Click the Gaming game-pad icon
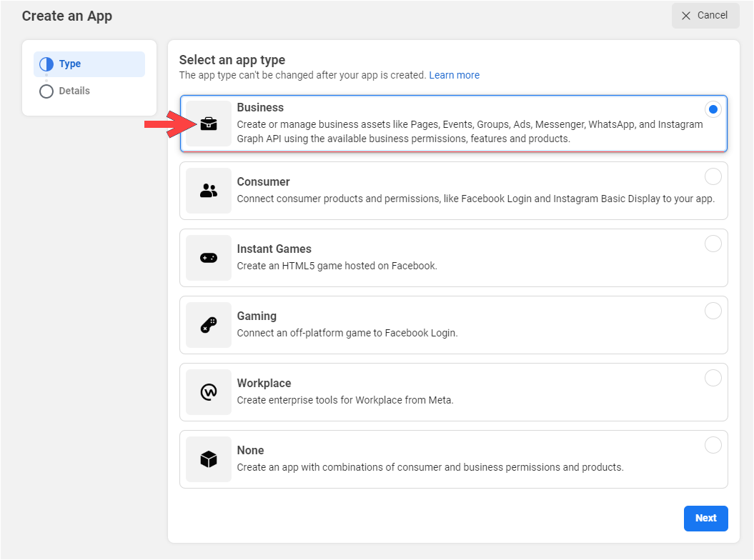Image resolution: width=754 pixels, height=560 pixels. [x=208, y=324]
